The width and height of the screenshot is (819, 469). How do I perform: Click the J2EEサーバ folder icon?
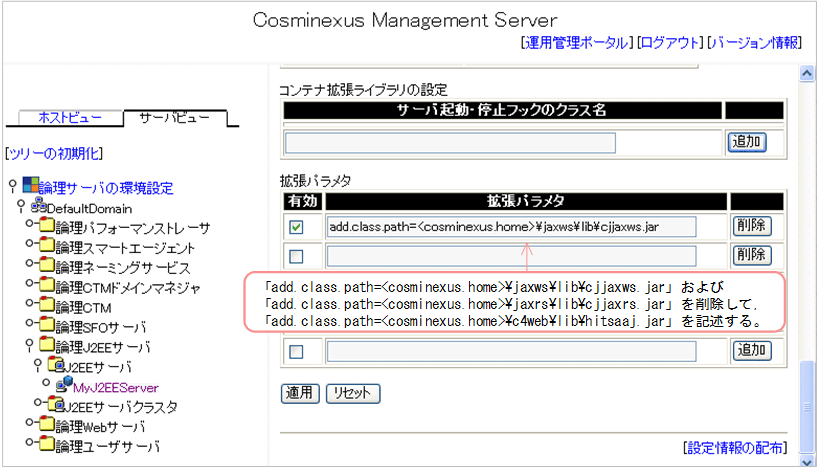point(55,364)
